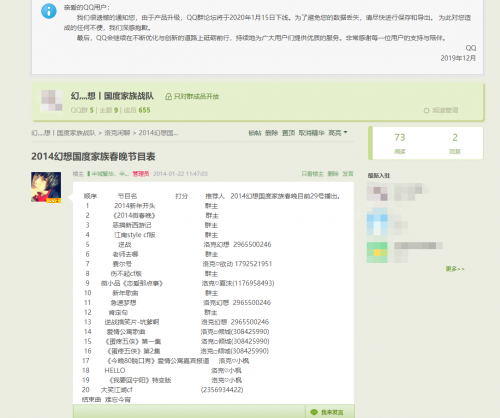Screen dimensions: 500x418
Task: Open the green member avatar in the sidebar
Action: pos(377,252)
